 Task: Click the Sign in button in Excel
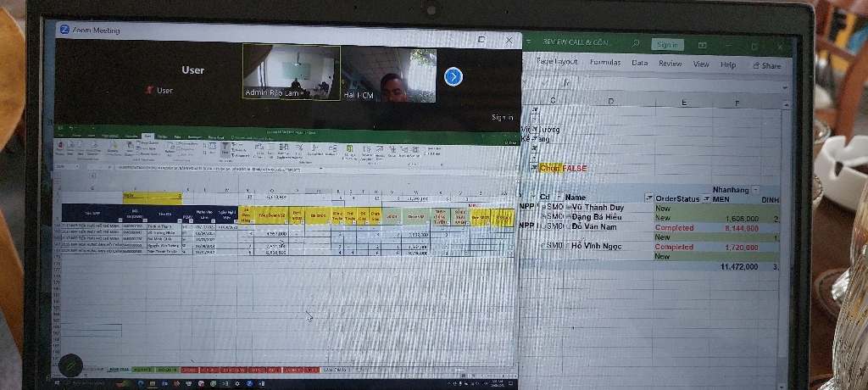(x=667, y=44)
